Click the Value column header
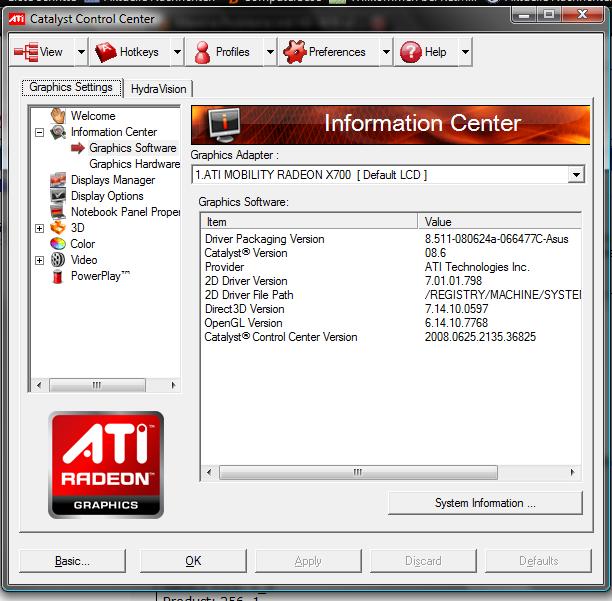This screenshot has width=612, height=601. pos(500,222)
